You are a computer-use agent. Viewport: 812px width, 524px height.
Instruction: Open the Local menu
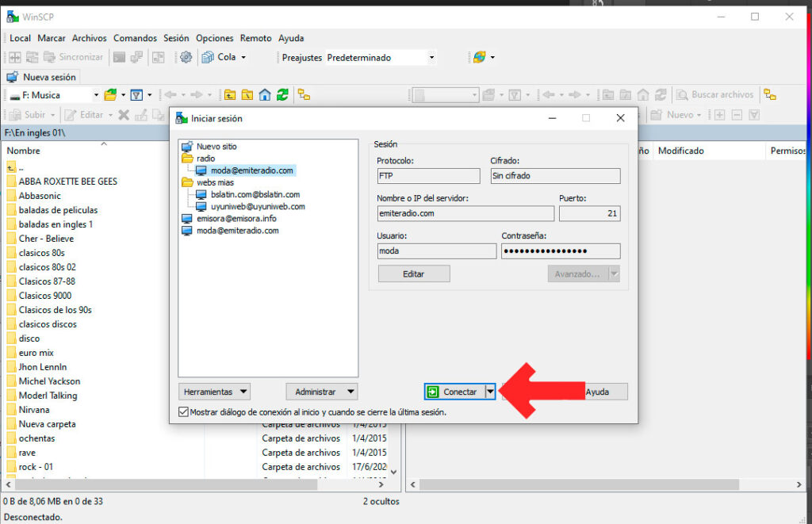coord(20,38)
